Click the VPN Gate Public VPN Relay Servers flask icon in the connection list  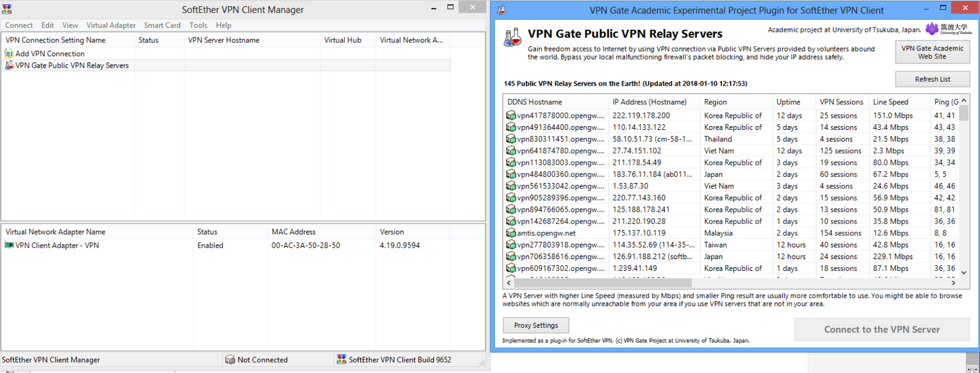tap(9, 65)
